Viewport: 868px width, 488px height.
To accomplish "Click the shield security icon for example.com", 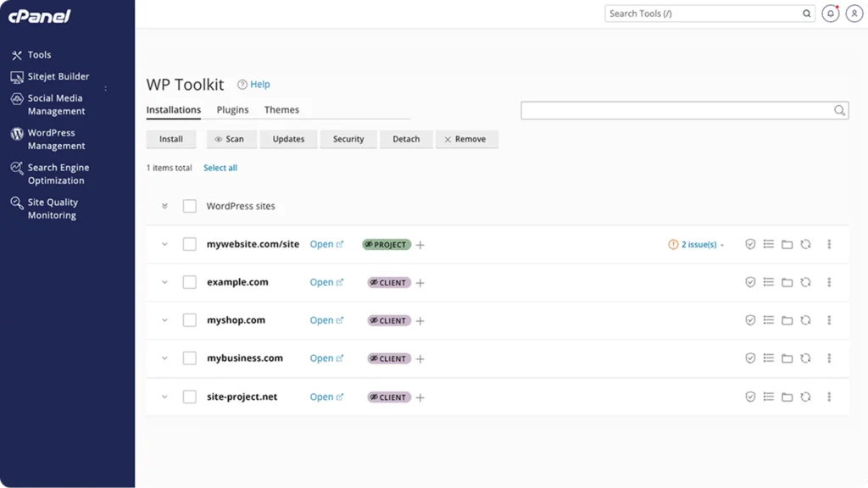I will click(x=750, y=282).
